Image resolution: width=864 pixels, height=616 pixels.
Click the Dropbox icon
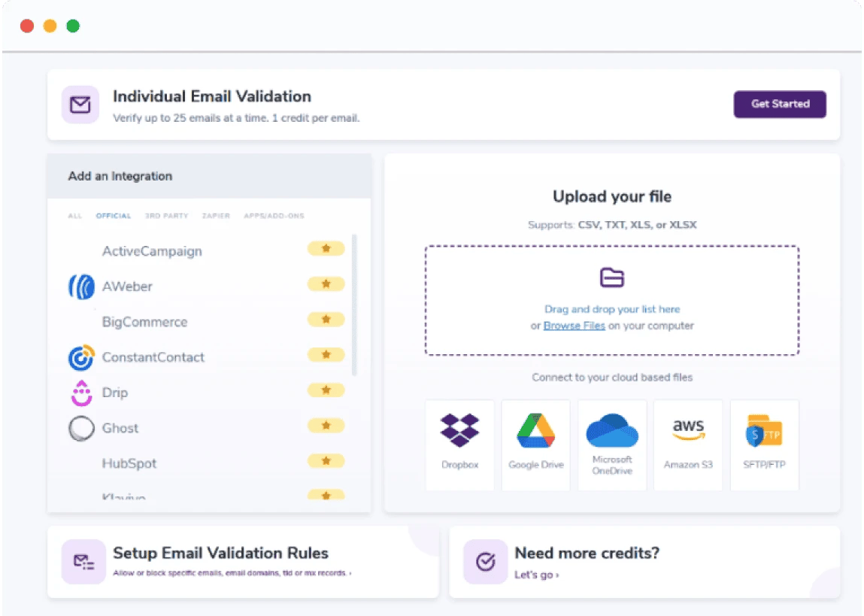(x=459, y=431)
